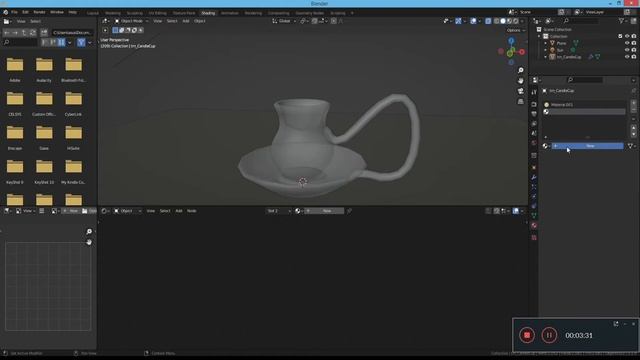Toggle Collection visibility eye icon
640x360 pixels.
627,36
